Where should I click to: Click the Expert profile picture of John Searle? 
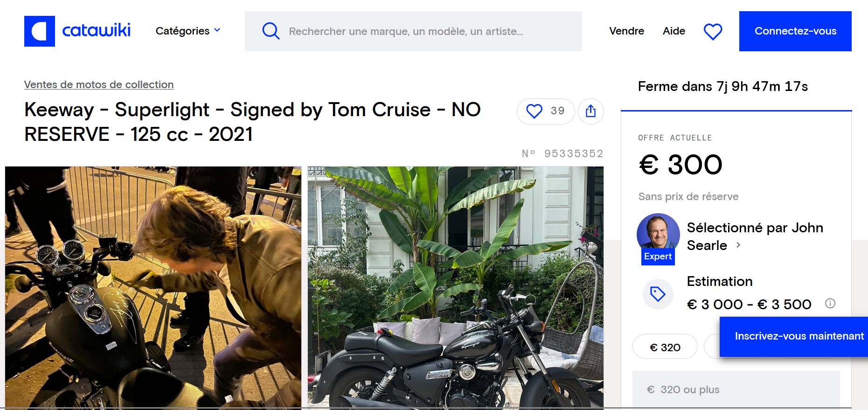pos(658,236)
